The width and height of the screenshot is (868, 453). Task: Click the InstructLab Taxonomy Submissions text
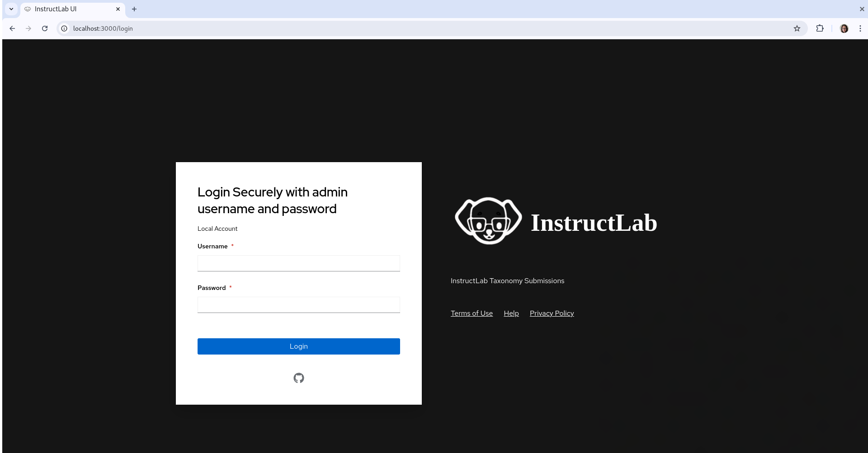[x=507, y=281]
